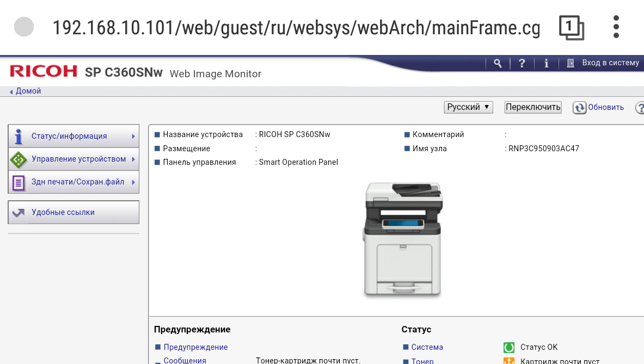Click the green Статус OK icon
The width and height of the screenshot is (644, 364).
(509, 348)
